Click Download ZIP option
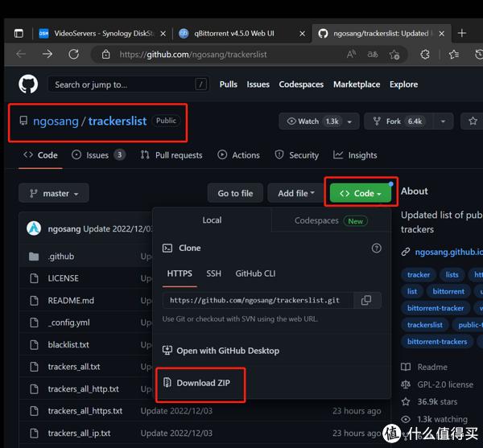The image size is (483, 448). click(196, 383)
